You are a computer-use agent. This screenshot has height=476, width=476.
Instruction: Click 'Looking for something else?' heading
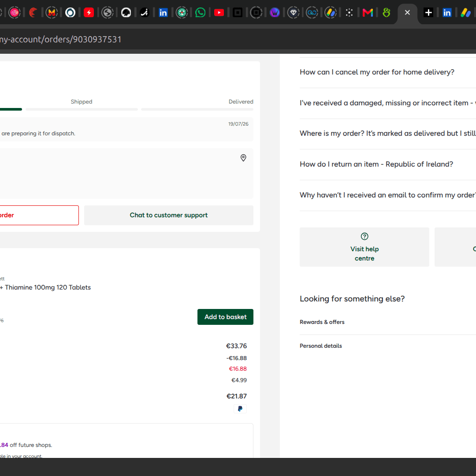[352, 299]
